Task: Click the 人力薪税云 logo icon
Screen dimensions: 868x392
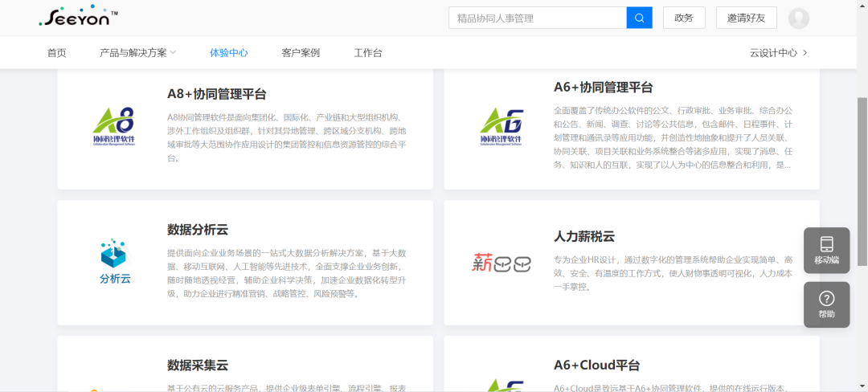Action: [501, 263]
